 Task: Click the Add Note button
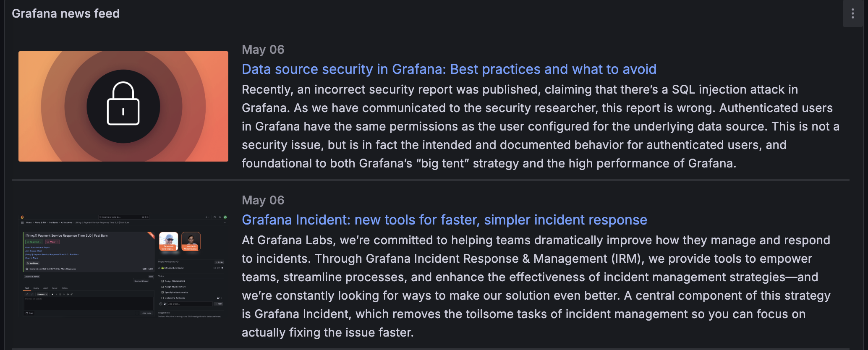[146, 313]
